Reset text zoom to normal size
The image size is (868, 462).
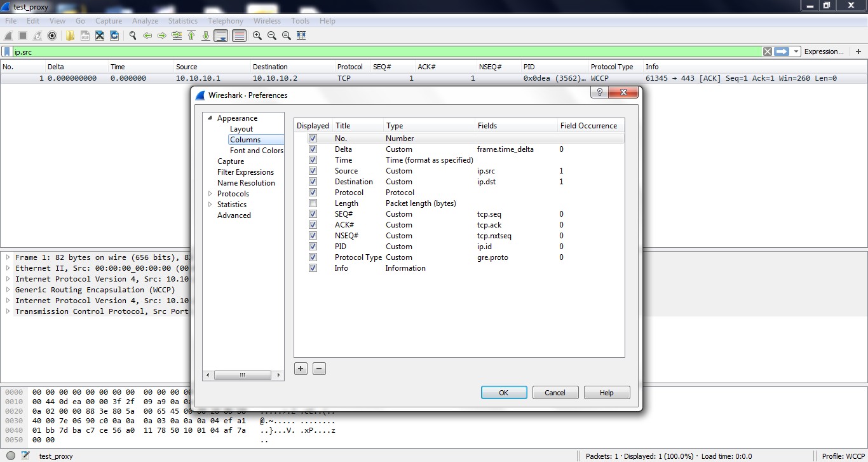pyautogui.click(x=287, y=36)
